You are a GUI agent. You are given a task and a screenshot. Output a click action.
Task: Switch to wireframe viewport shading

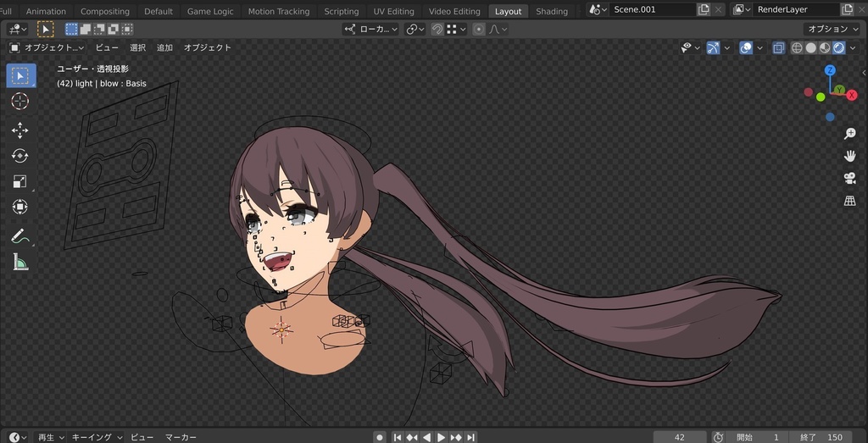(797, 48)
